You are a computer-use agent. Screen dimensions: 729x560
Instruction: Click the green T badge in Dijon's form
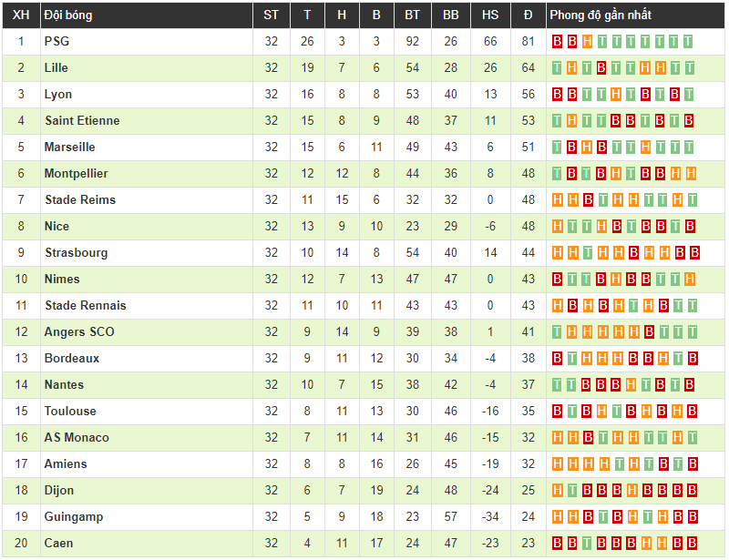[x=572, y=490]
